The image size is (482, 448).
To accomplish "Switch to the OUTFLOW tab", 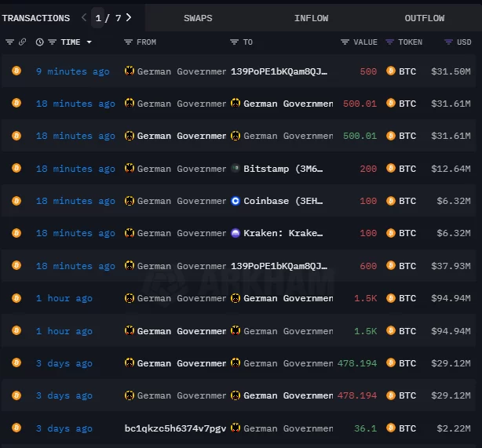I will (x=424, y=18).
